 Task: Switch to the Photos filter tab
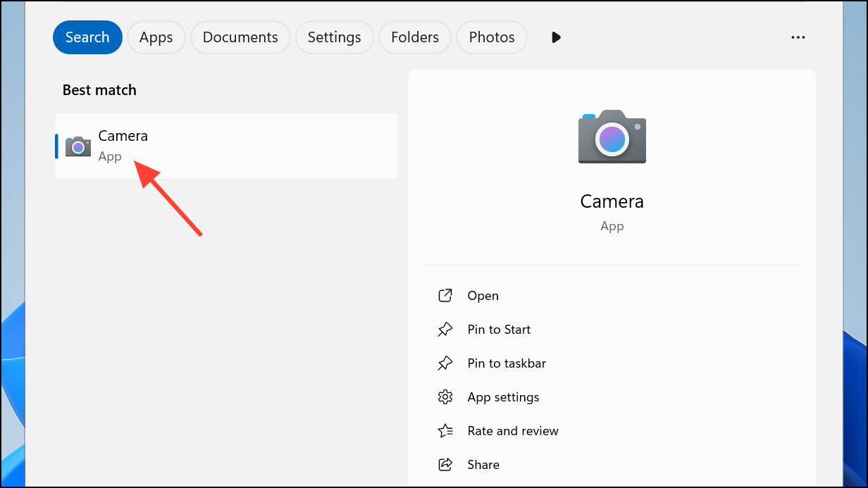[x=492, y=37]
